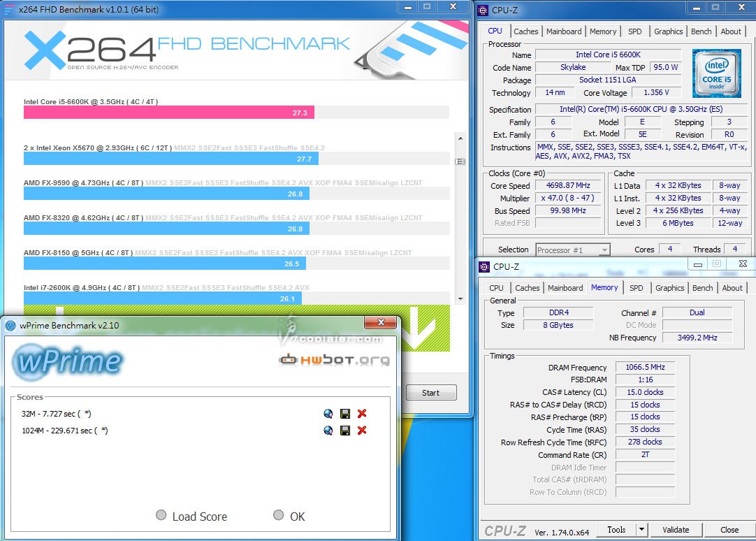Viewport: 756px width, 541px height.
Task: Click the Max TDP 95.0 W field
Action: (x=665, y=68)
